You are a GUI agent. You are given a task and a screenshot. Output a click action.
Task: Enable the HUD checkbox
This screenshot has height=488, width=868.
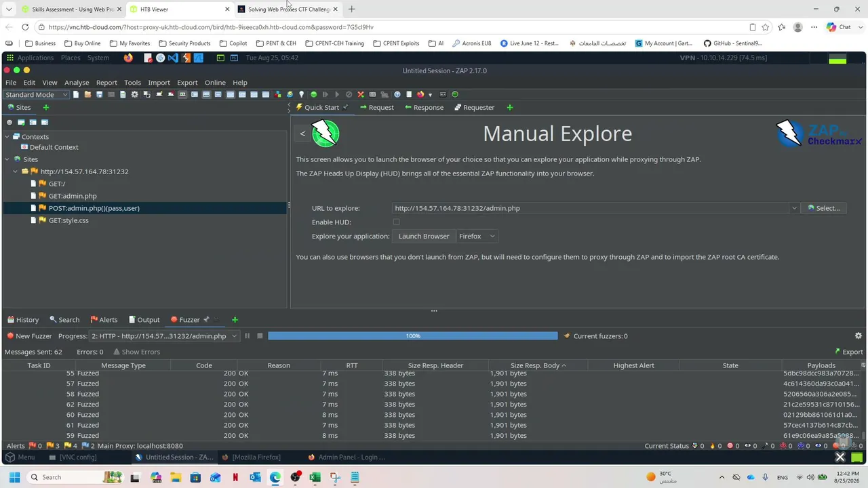pos(397,222)
